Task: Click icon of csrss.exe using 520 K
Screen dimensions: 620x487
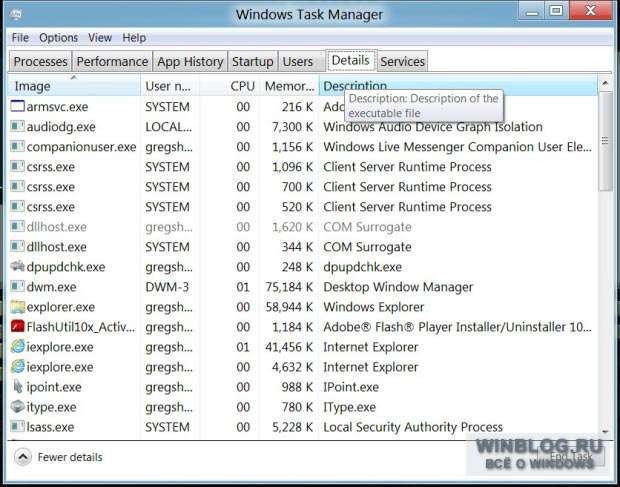Action: pyautogui.click(x=17, y=206)
